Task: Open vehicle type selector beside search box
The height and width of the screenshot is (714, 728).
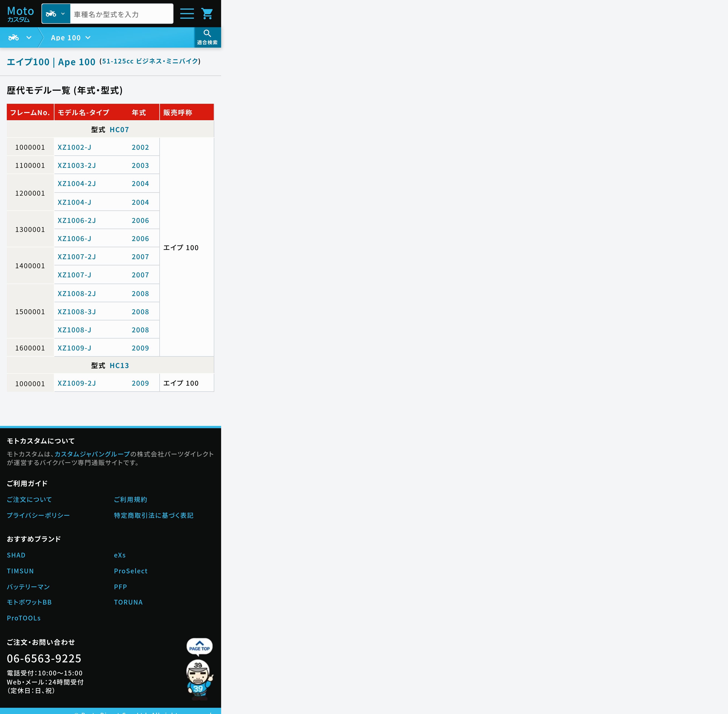Action: tap(56, 14)
